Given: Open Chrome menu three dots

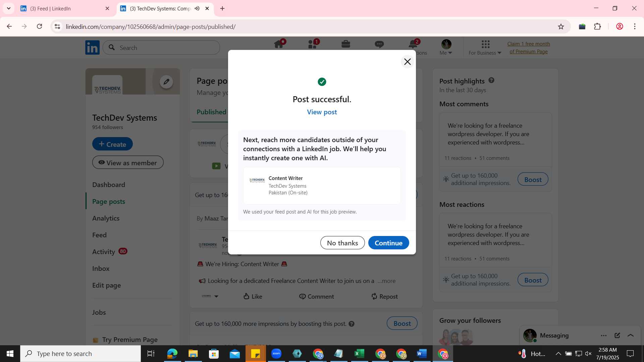Looking at the screenshot, I should (635, 26).
